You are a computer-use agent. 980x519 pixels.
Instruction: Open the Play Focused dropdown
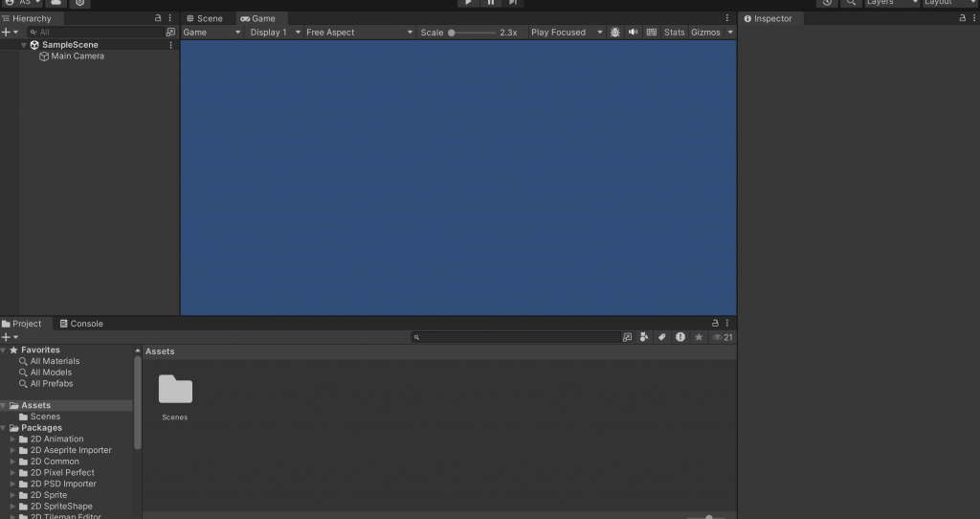click(567, 32)
